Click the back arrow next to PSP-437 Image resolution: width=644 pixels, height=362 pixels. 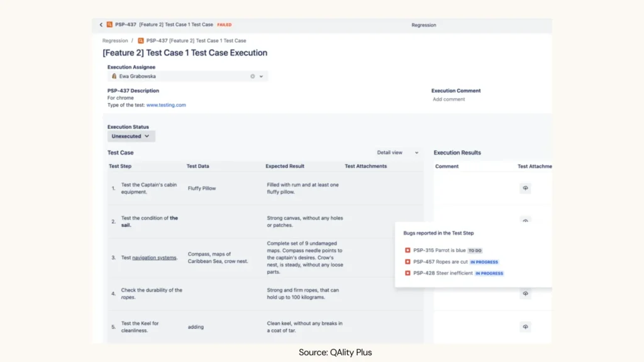(101, 25)
